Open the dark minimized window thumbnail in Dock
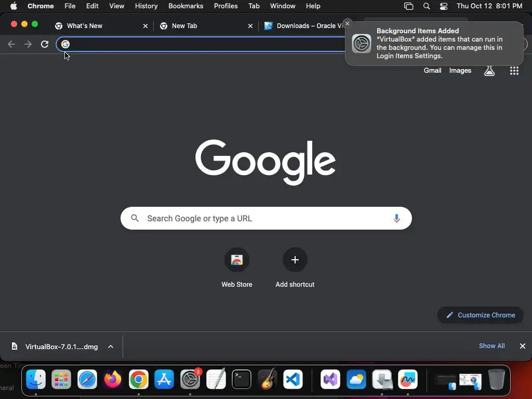 coord(445,381)
